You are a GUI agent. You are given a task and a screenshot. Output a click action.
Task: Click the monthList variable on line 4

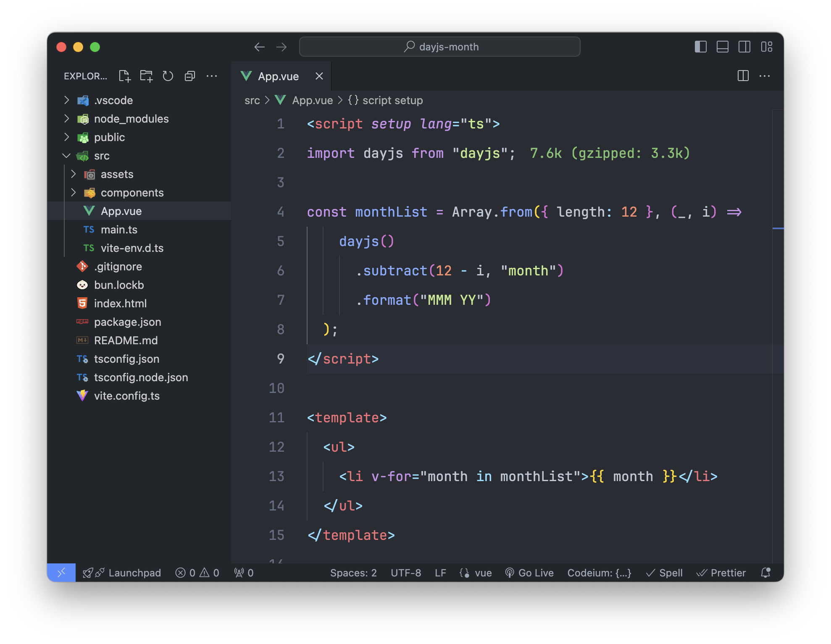click(x=391, y=212)
